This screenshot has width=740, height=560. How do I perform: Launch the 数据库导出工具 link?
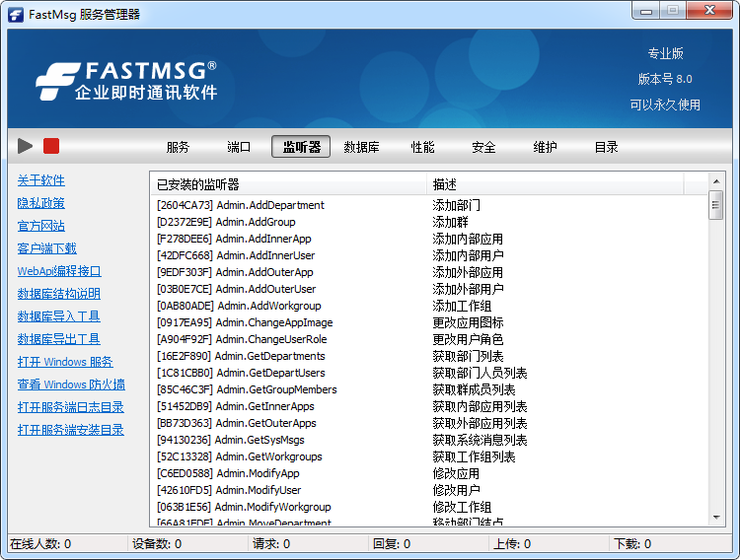click(x=59, y=339)
